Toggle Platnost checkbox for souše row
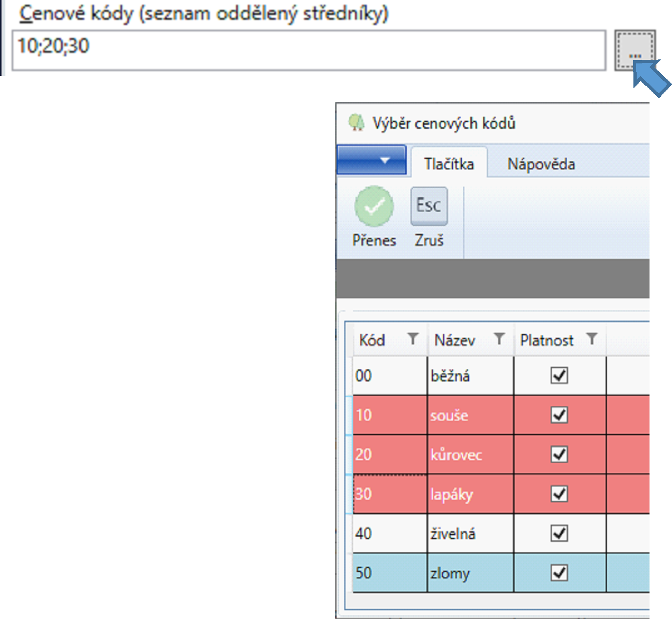 [559, 415]
